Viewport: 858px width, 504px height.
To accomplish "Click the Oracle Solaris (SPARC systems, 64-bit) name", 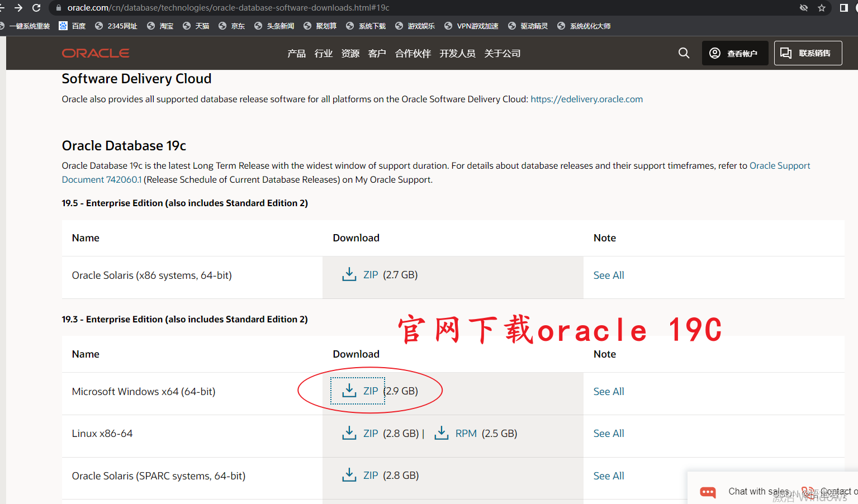I will 159,476.
